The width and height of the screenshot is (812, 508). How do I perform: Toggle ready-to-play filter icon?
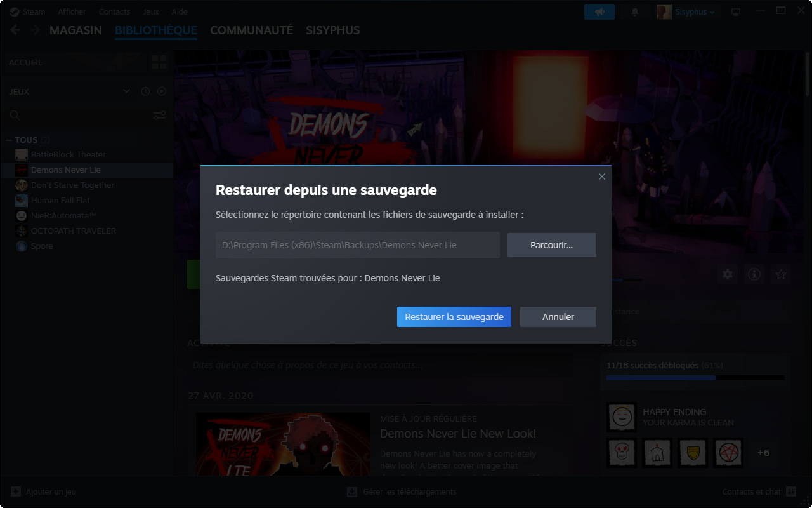pos(162,91)
